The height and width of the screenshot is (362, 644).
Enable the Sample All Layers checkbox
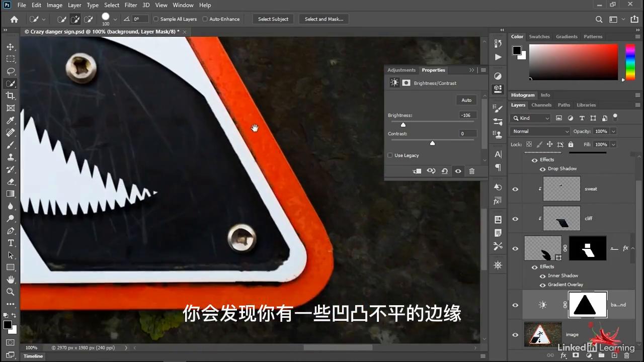(156, 19)
